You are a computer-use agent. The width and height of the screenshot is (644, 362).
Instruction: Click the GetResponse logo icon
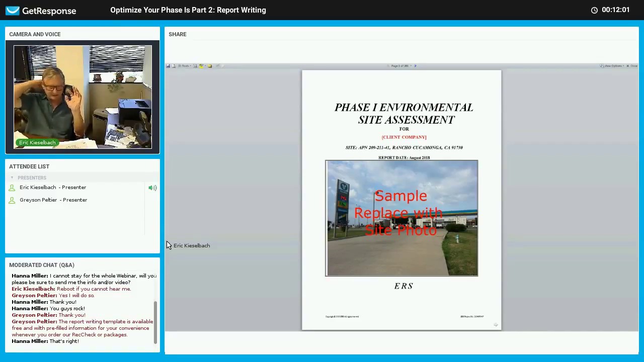coord(13,11)
